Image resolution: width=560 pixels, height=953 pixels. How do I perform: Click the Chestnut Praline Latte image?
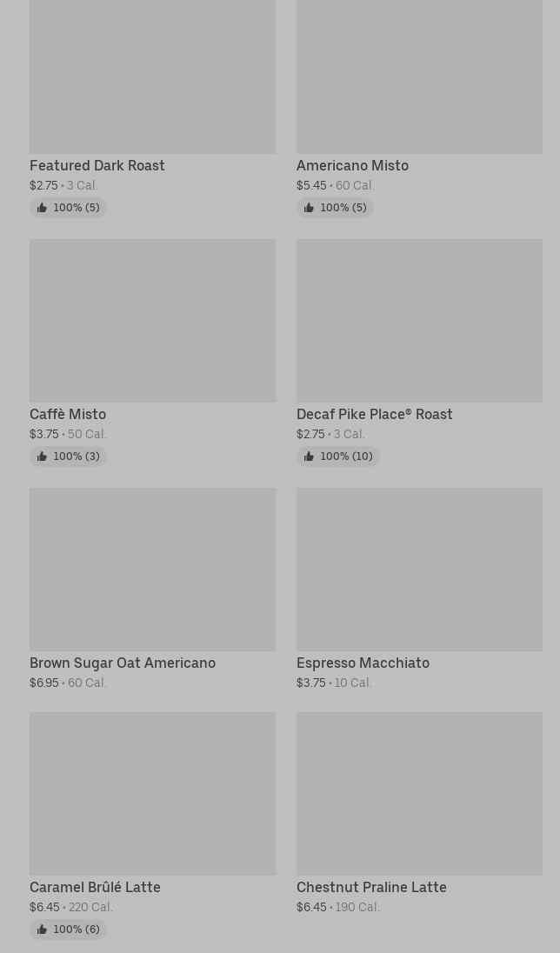pyautogui.click(x=419, y=793)
